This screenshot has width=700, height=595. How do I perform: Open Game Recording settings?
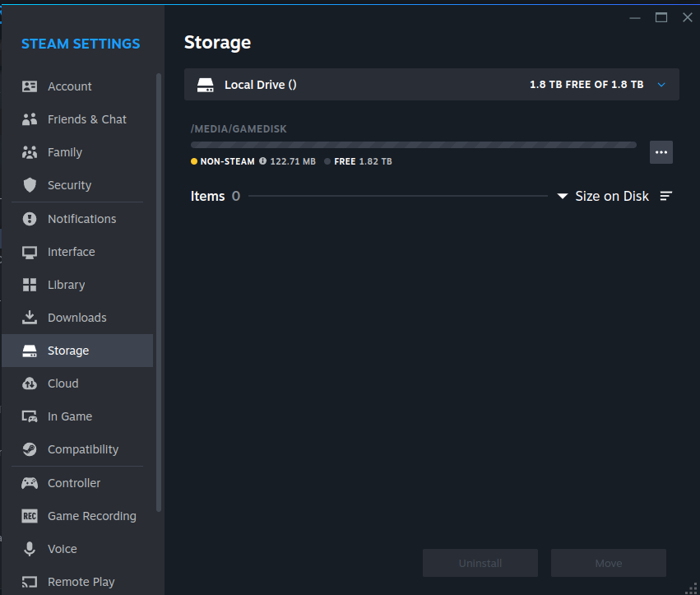(x=77, y=516)
